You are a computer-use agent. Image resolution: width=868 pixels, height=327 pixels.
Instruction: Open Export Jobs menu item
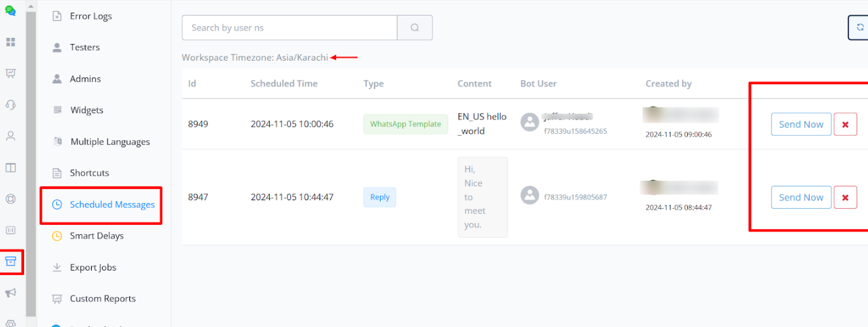tap(93, 268)
